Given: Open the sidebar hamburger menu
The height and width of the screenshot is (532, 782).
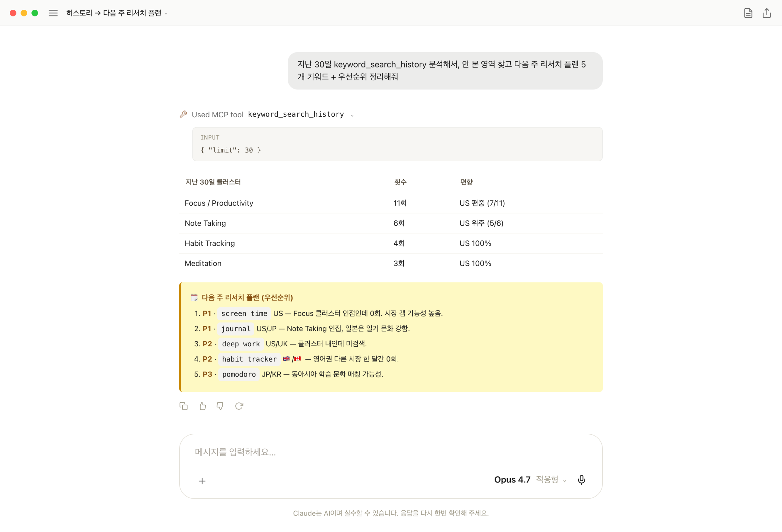Looking at the screenshot, I should coord(53,13).
